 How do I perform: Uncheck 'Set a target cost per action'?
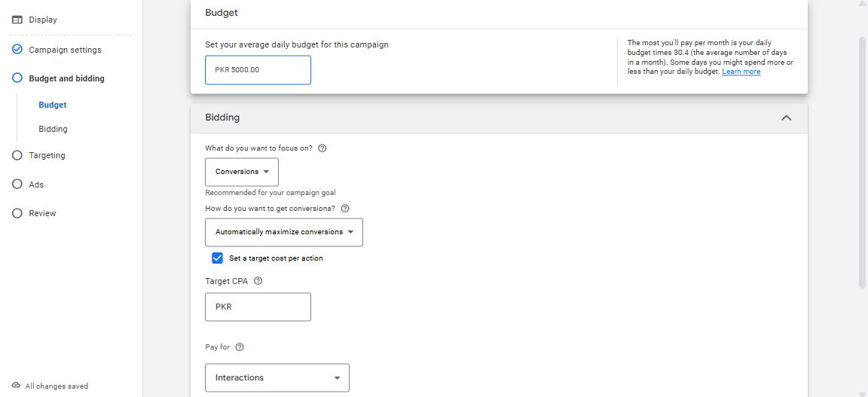tap(218, 258)
